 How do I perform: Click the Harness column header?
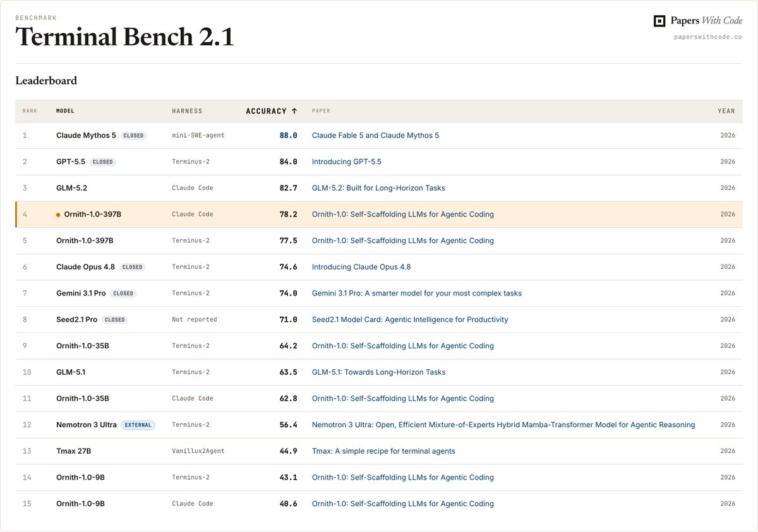pyautogui.click(x=187, y=111)
